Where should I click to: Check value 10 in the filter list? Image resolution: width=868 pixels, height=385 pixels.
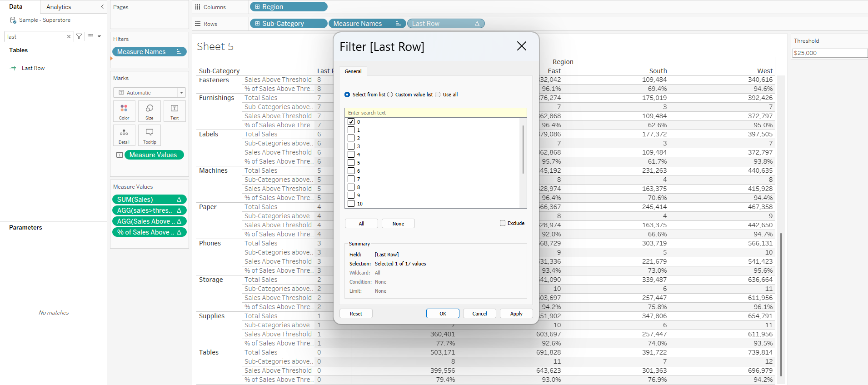point(351,204)
